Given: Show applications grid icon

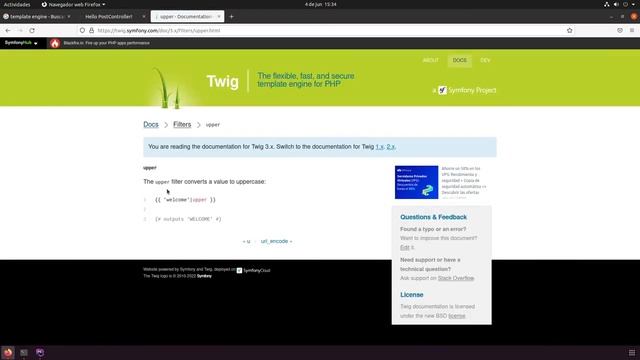Looking at the screenshot, I should 632,353.
